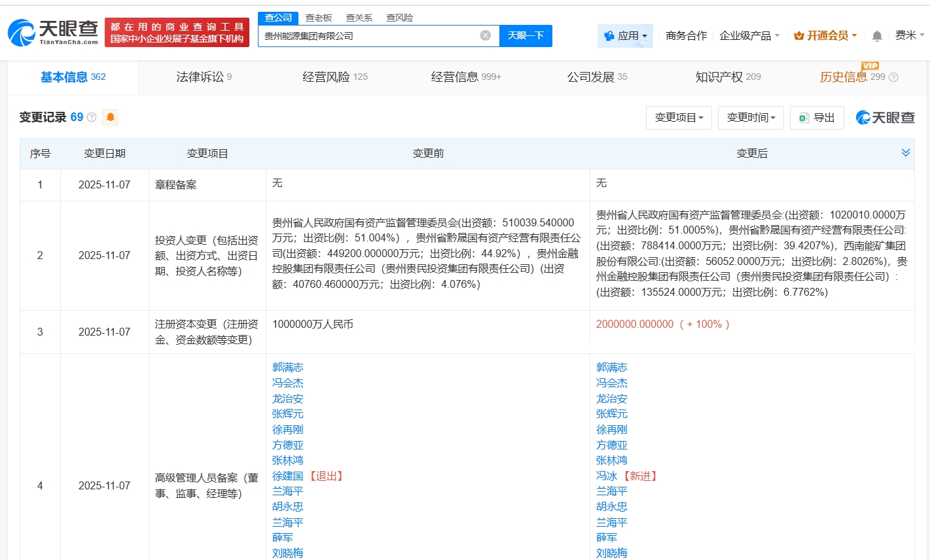Open the 企业级产品 menu
The image size is (930, 560).
(749, 36)
